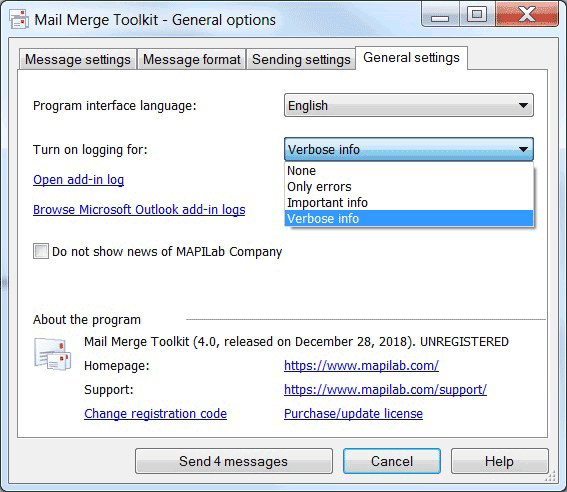
Task: Choose Only errors logging option
Action: [409, 187]
